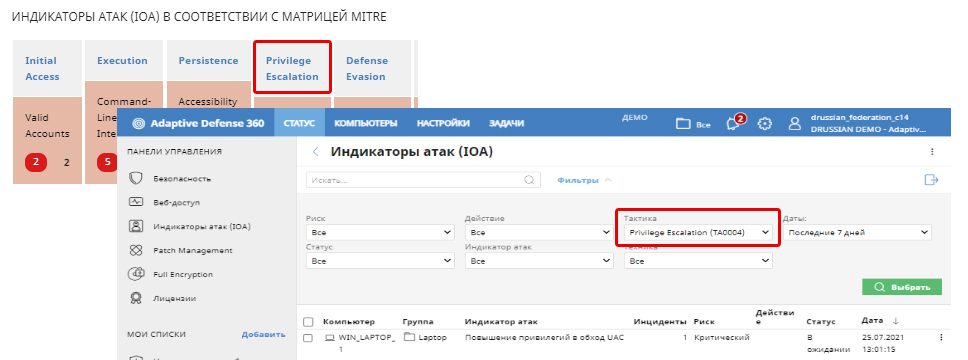Tick the checkbox for the WIN_LAPTOP_1 row
The image size is (968, 360).
click(x=309, y=338)
